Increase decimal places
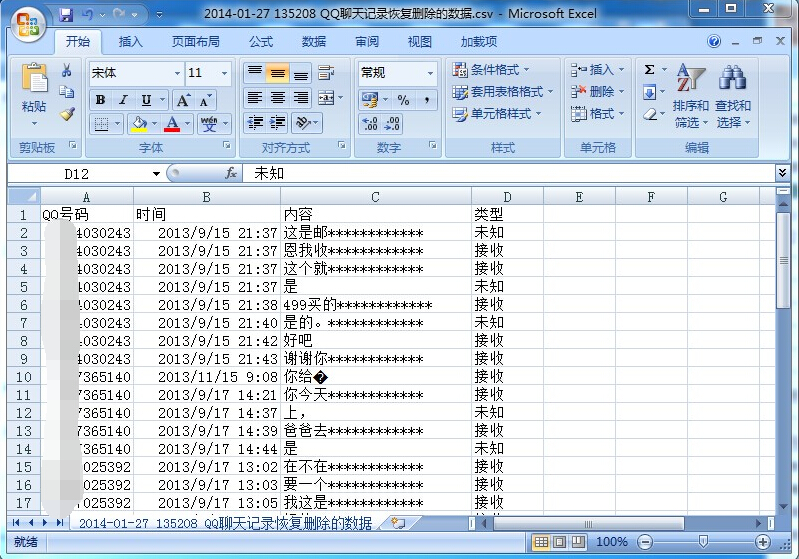The width and height of the screenshot is (799, 559). click(x=370, y=123)
